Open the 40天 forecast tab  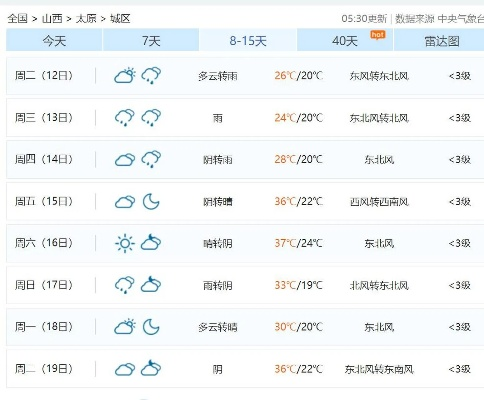(x=345, y=40)
